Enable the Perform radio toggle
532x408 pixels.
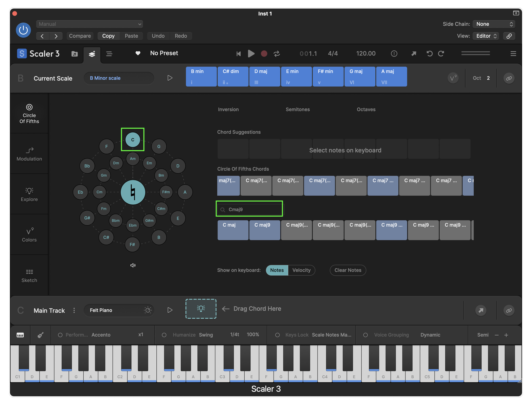tap(60, 335)
